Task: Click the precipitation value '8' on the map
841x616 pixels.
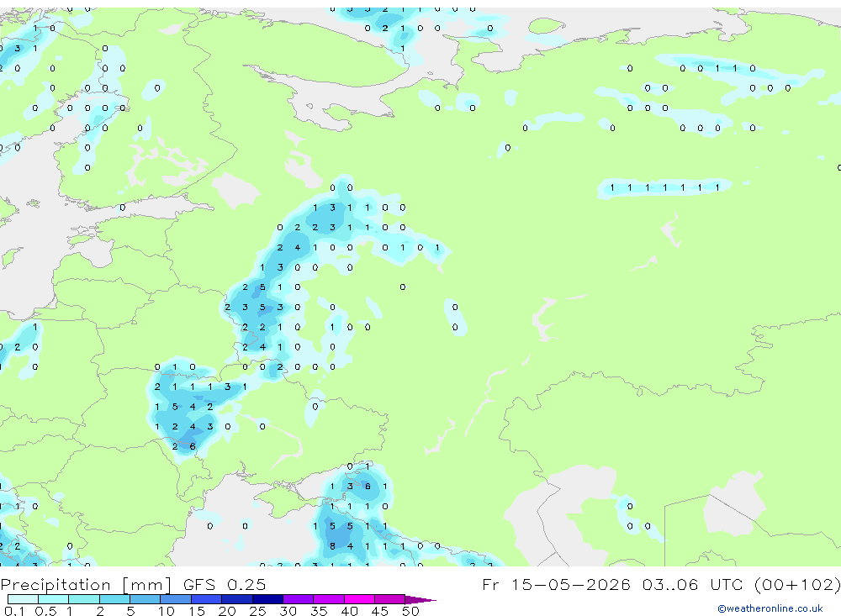Action: click(x=332, y=546)
